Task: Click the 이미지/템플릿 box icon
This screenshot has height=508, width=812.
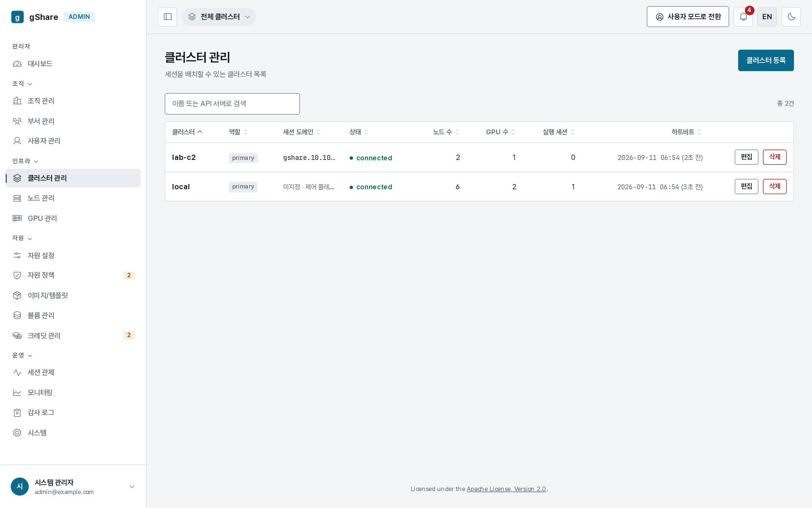Action: pos(17,295)
